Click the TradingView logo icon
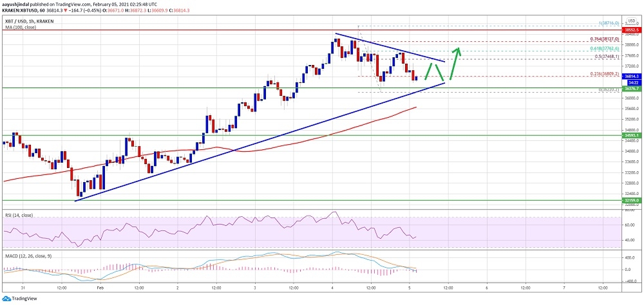 [6, 299]
